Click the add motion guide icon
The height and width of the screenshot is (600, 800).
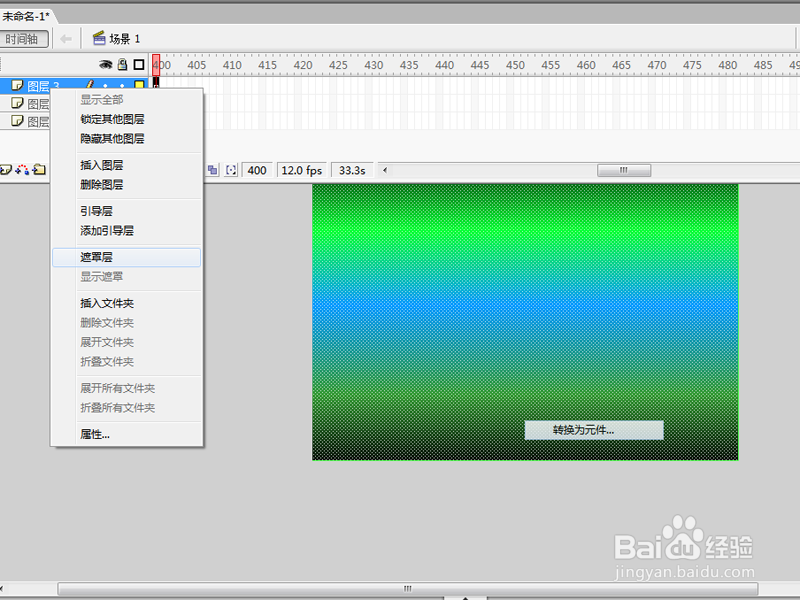click(22, 170)
